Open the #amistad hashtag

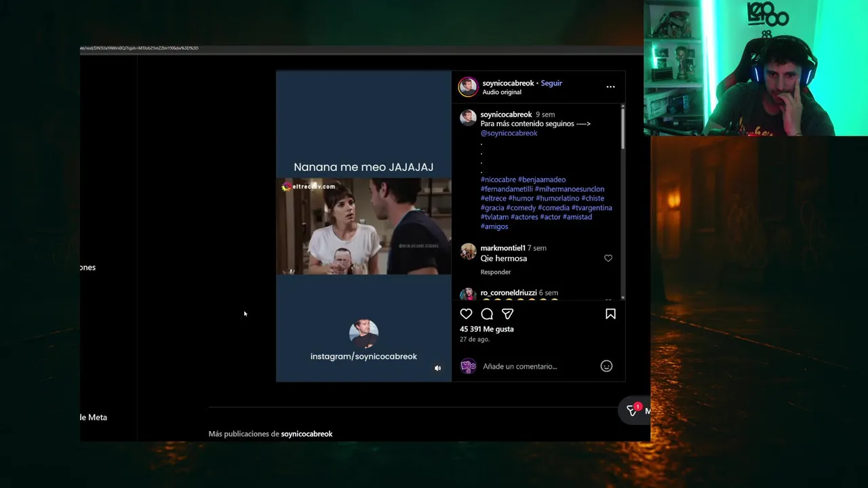click(577, 217)
